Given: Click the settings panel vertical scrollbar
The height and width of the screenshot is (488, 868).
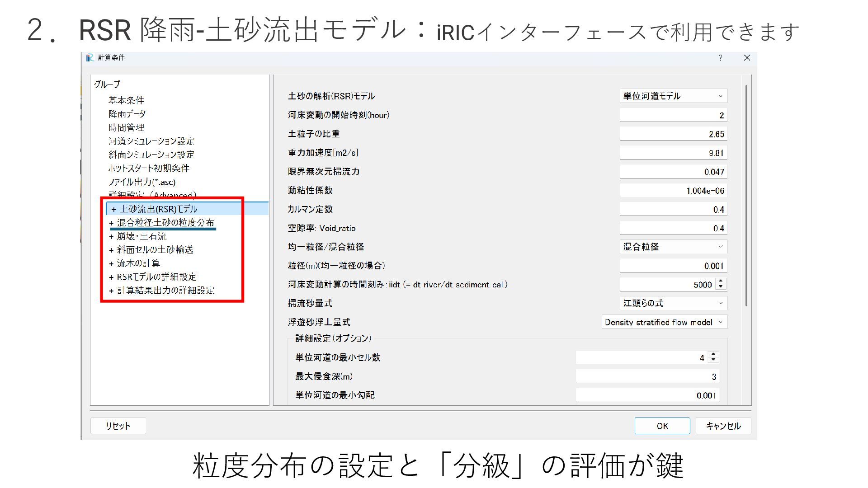Looking at the screenshot, I should point(746,194).
